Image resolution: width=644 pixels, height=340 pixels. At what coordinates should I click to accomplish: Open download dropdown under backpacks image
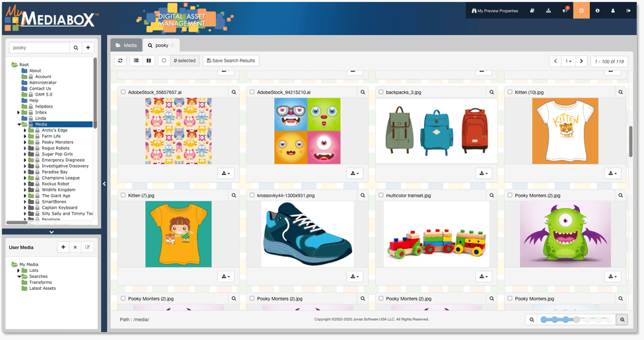pyautogui.click(x=483, y=173)
